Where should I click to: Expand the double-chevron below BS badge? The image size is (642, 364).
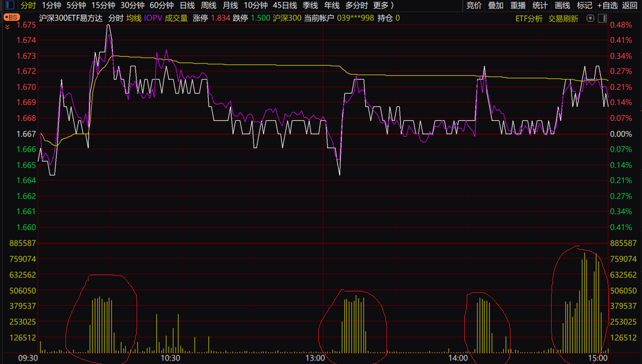tap(7, 27)
